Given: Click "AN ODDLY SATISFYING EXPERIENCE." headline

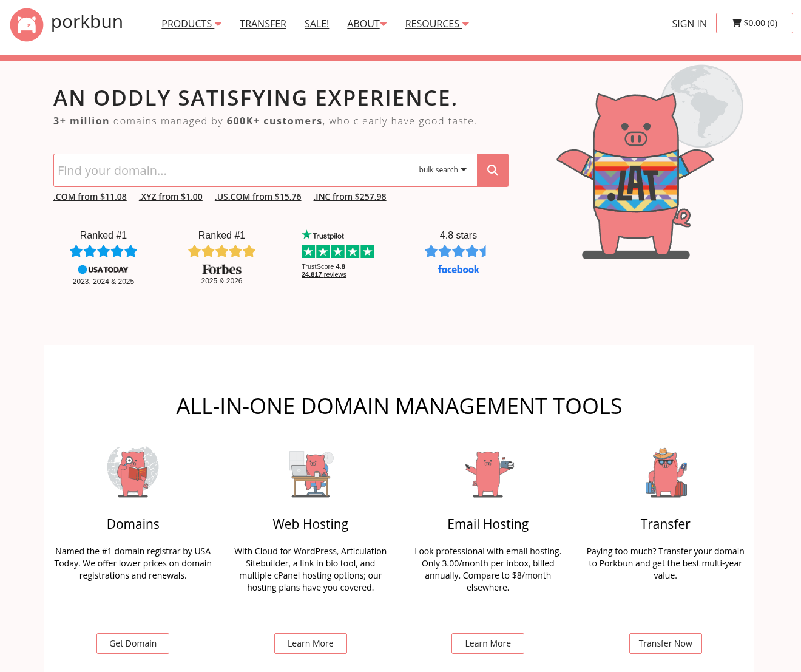Looking at the screenshot, I should (x=255, y=98).
